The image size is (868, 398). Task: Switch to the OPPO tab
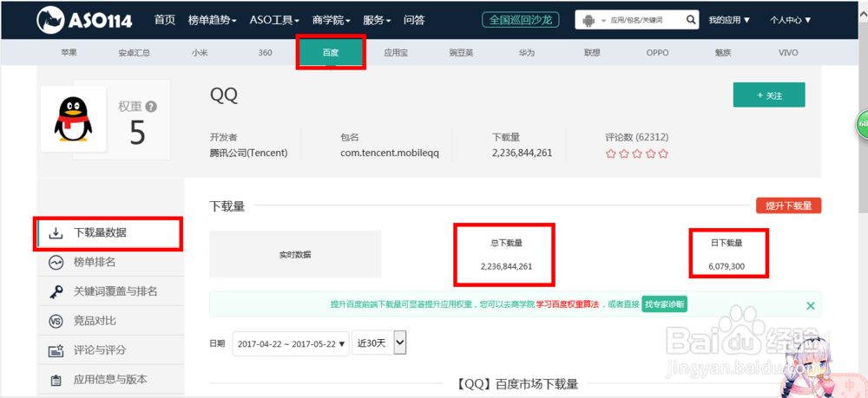coord(658,53)
